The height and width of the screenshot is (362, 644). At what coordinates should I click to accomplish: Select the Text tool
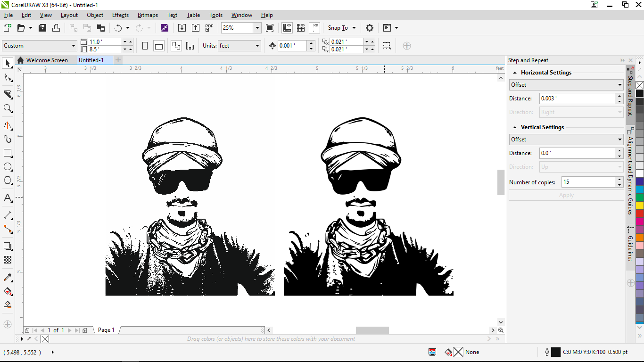(x=8, y=198)
